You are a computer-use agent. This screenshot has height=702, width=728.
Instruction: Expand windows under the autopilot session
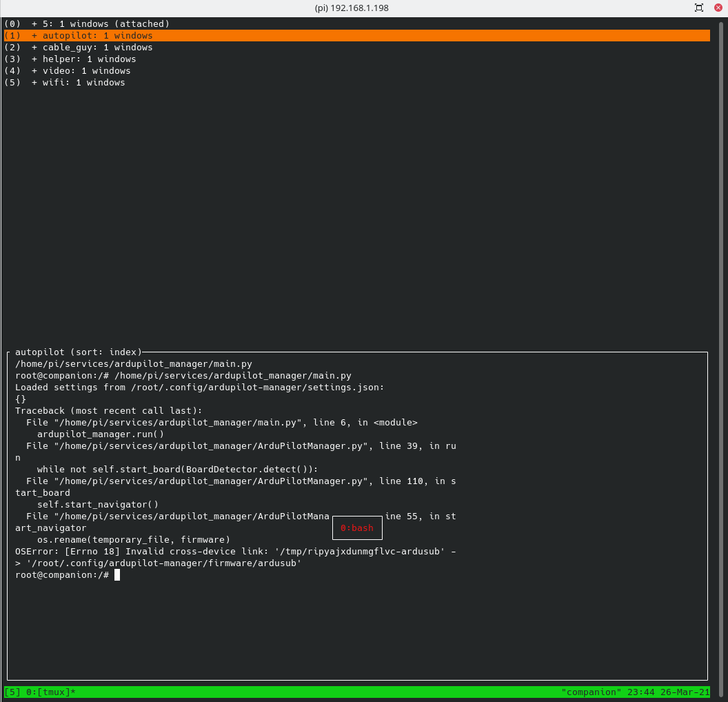tap(33, 35)
